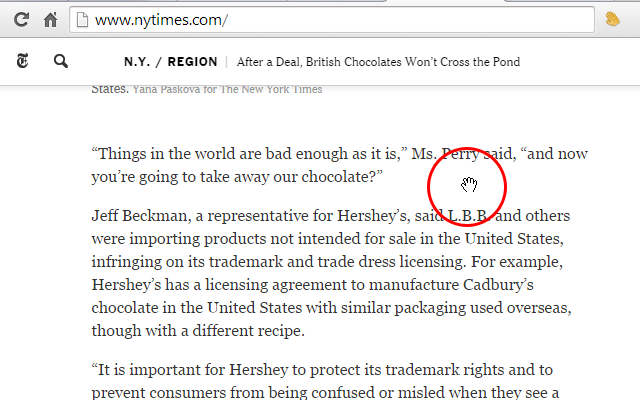Image resolution: width=640 pixels, height=400 pixels.
Task: Open the REGION section link
Action: click(192, 62)
